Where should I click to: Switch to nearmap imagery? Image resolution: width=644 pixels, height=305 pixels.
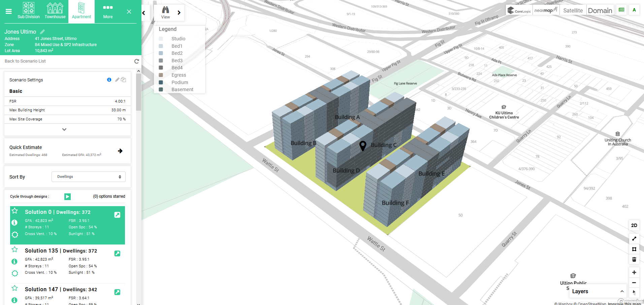click(546, 10)
